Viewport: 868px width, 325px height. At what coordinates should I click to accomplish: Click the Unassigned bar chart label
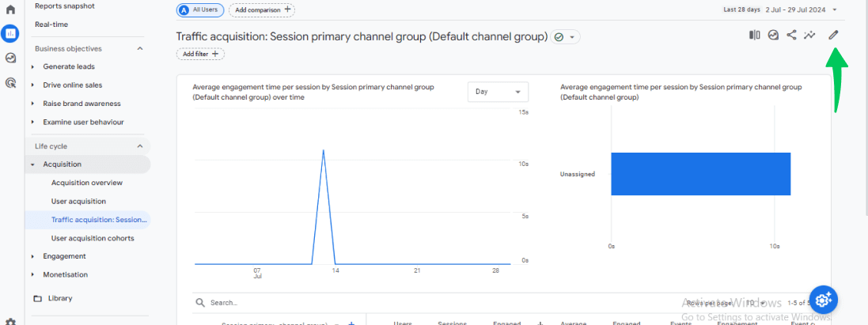578,174
